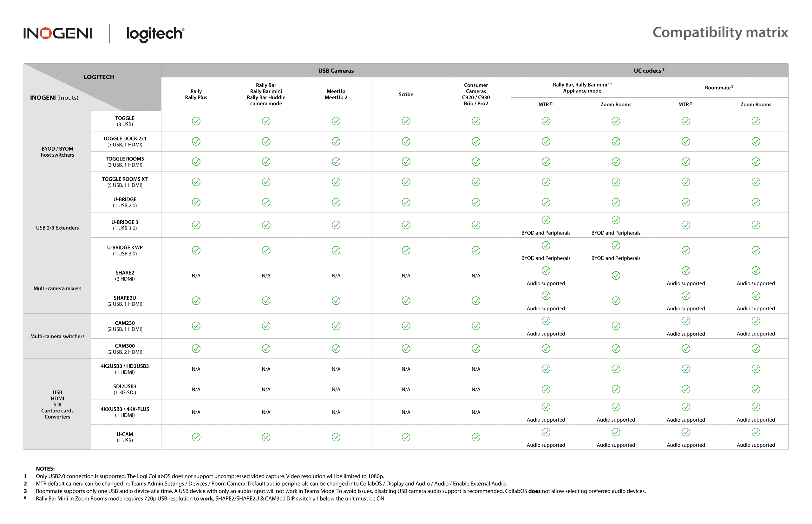Click TOGGLE ROOMS XT checkmark under Consumer Cameras
The height and width of the screenshot is (524, 812).
click(476, 182)
